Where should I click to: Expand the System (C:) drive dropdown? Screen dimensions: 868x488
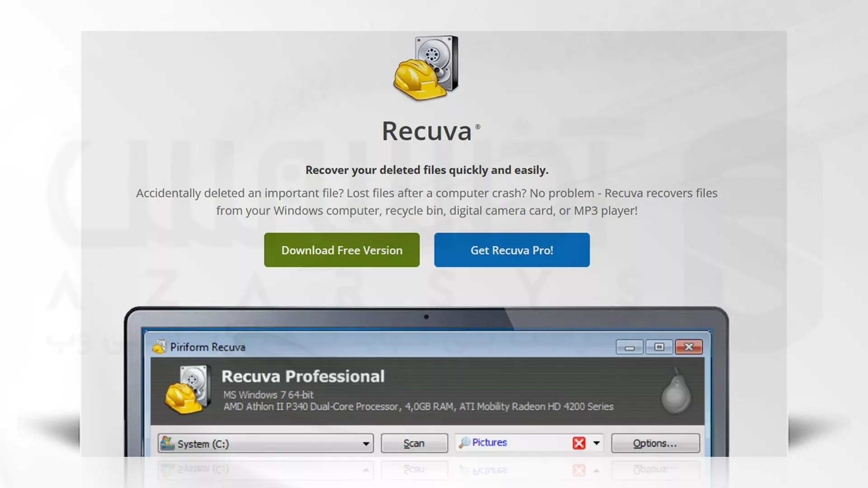click(x=366, y=444)
